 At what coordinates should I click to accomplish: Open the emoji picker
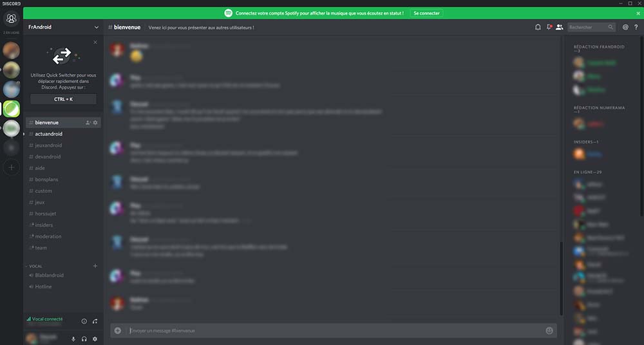(x=549, y=331)
